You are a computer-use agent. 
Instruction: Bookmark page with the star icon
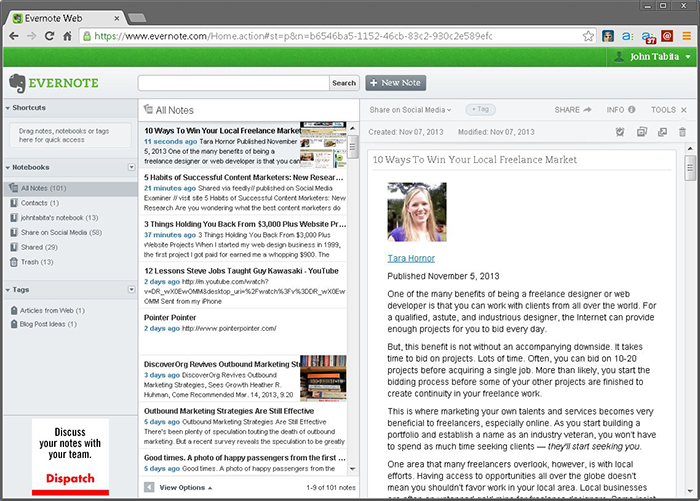click(588, 36)
